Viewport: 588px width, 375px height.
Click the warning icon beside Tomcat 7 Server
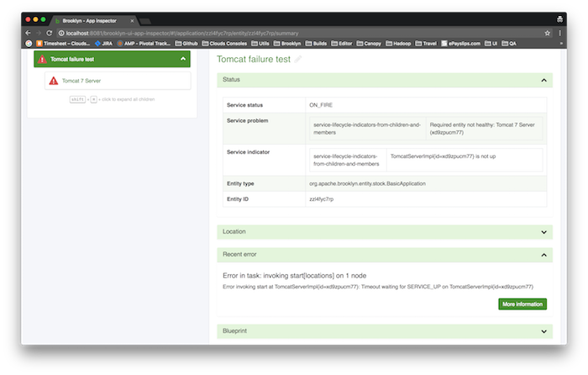pos(55,81)
